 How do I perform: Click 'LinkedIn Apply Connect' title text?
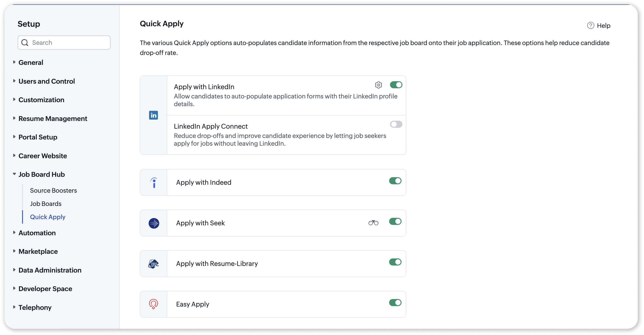pos(211,126)
